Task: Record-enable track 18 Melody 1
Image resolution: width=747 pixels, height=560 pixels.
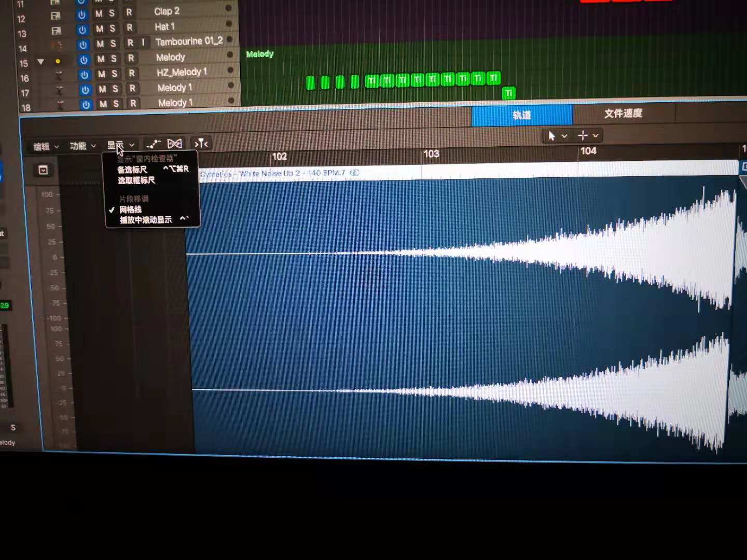Action: click(x=133, y=103)
